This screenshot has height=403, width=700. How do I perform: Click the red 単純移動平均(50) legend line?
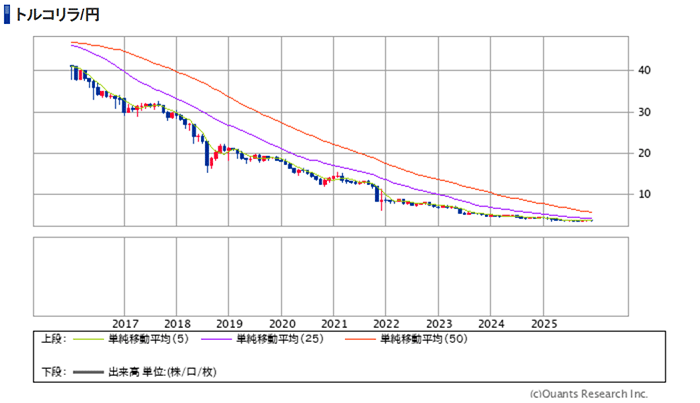[359, 340]
